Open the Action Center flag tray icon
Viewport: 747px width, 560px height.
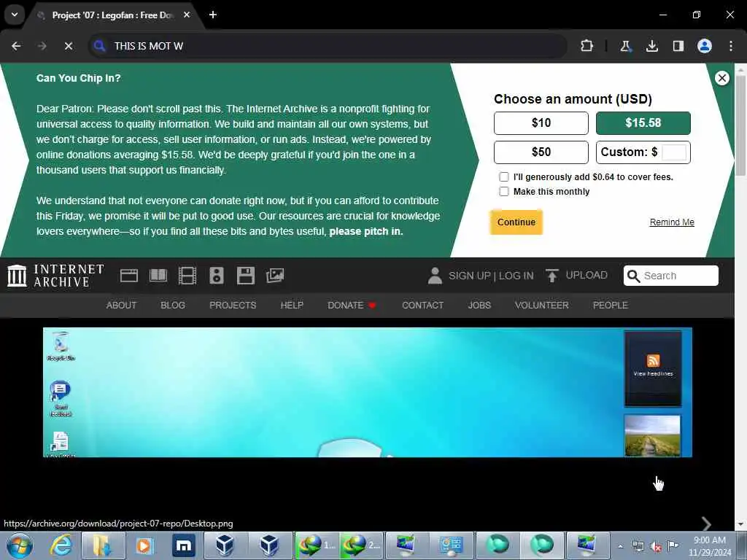673,546
